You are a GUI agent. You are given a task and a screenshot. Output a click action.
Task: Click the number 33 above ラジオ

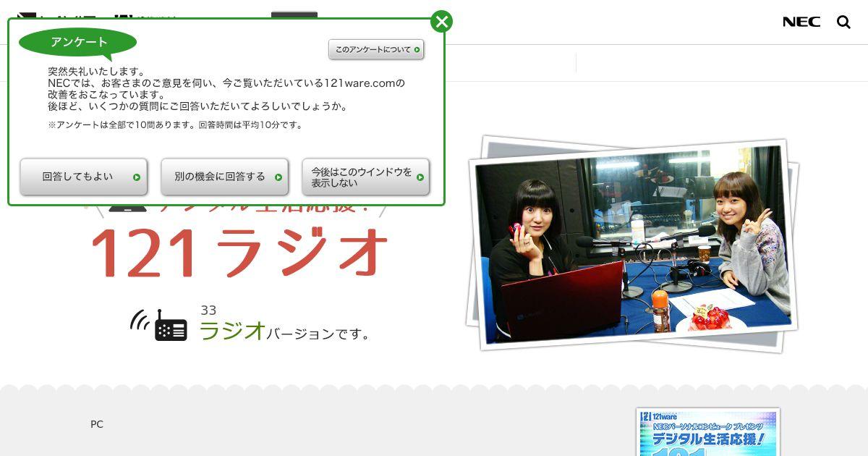point(208,311)
